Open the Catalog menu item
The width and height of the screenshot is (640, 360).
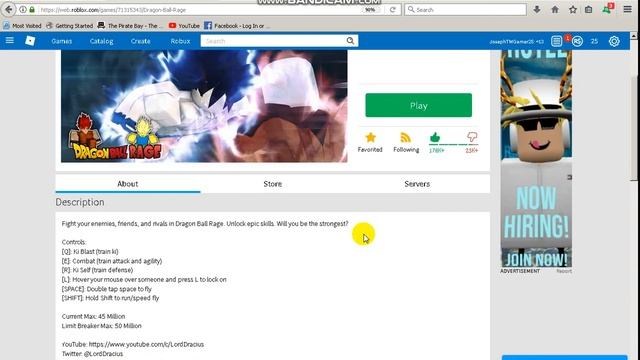pos(101,41)
